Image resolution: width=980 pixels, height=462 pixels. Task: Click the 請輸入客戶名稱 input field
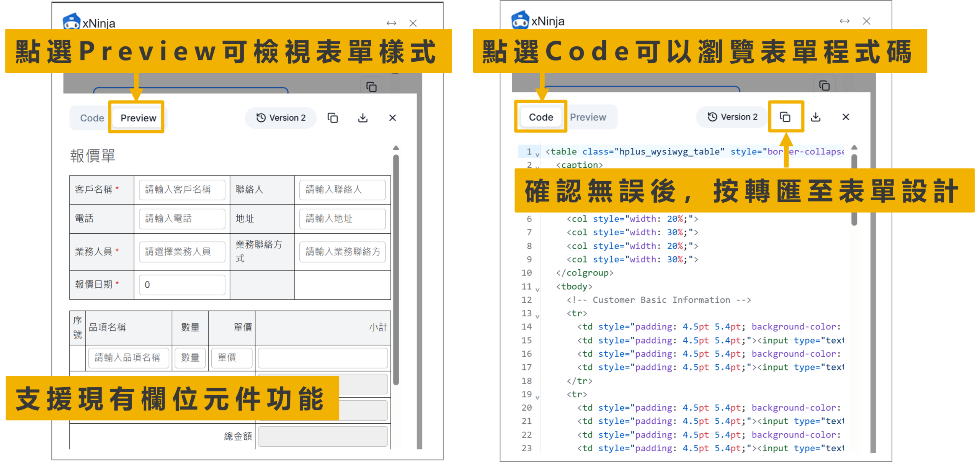coord(182,190)
